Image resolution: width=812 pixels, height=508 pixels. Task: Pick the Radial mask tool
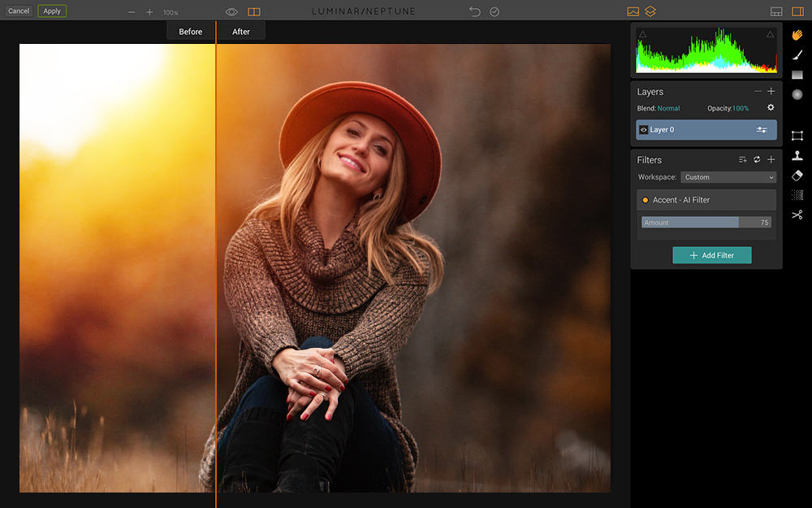[x=797, y=94]
